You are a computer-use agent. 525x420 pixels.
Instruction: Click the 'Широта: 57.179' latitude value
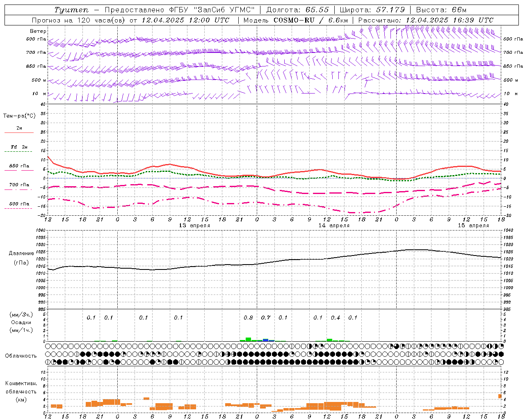tap(372, 10)
